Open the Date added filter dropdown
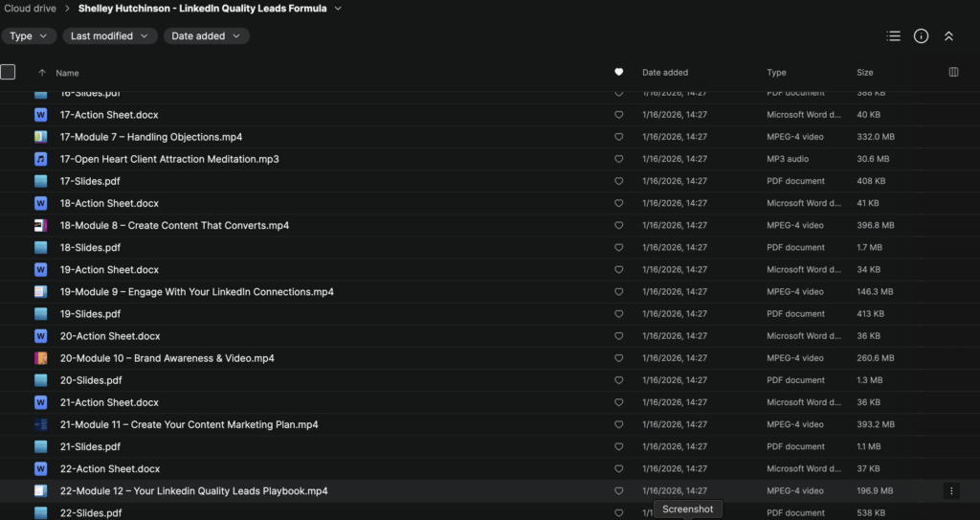The width and height of the screenshot is (980, 520). tap(206, 36)
